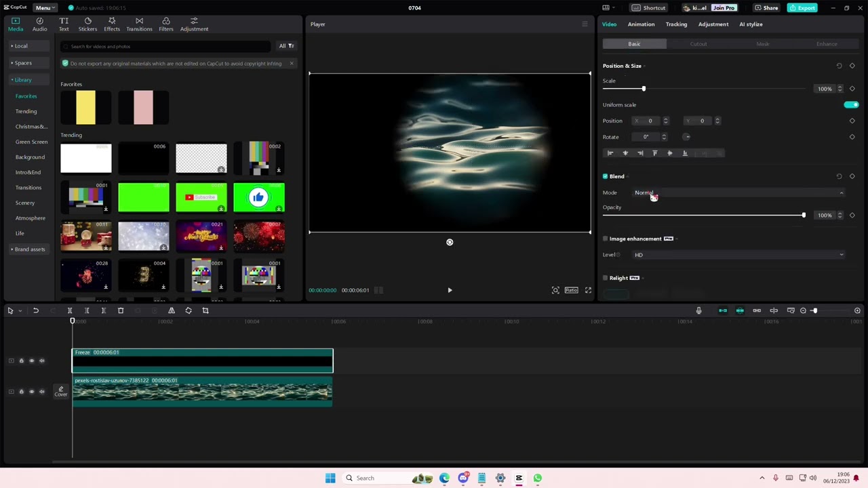This screenshot has width=868, height=488.
Task: Open the selection tool mode arrow
Action: 20,310
